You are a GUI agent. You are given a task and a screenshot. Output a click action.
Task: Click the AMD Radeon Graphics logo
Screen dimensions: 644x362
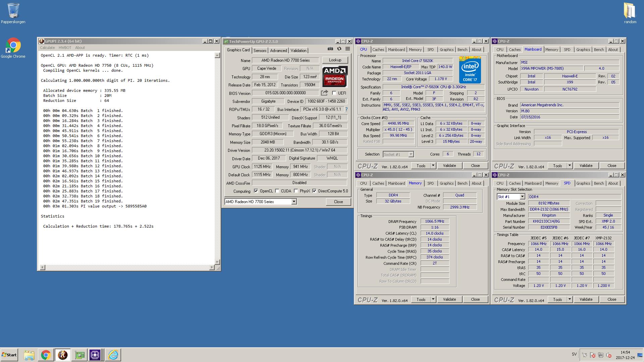tap(335, 76)
